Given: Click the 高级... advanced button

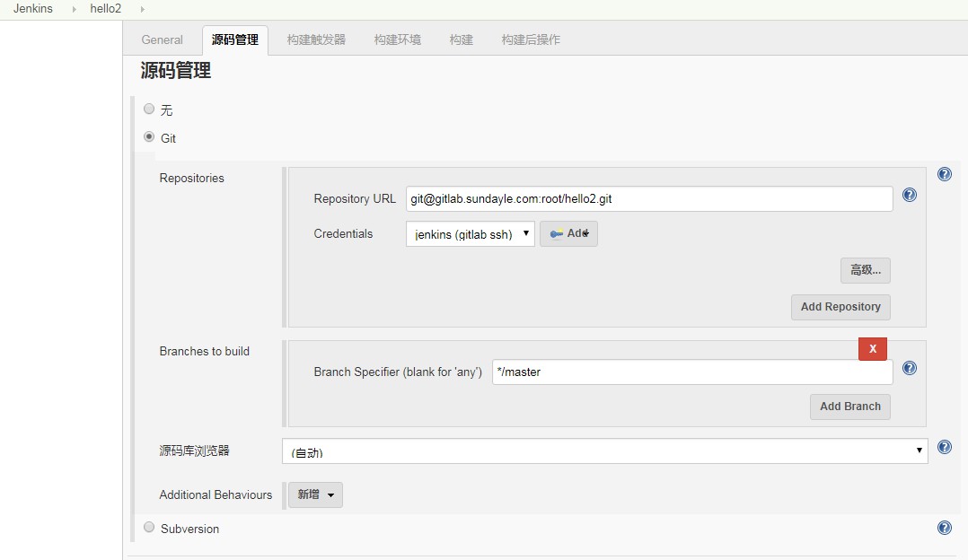Looking at the screenshot, I should coord(865,270).
